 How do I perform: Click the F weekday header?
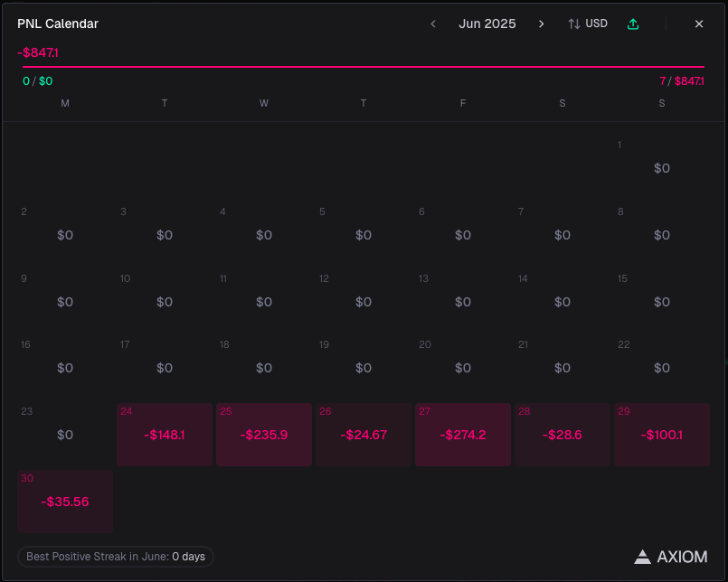click(463, 104)
